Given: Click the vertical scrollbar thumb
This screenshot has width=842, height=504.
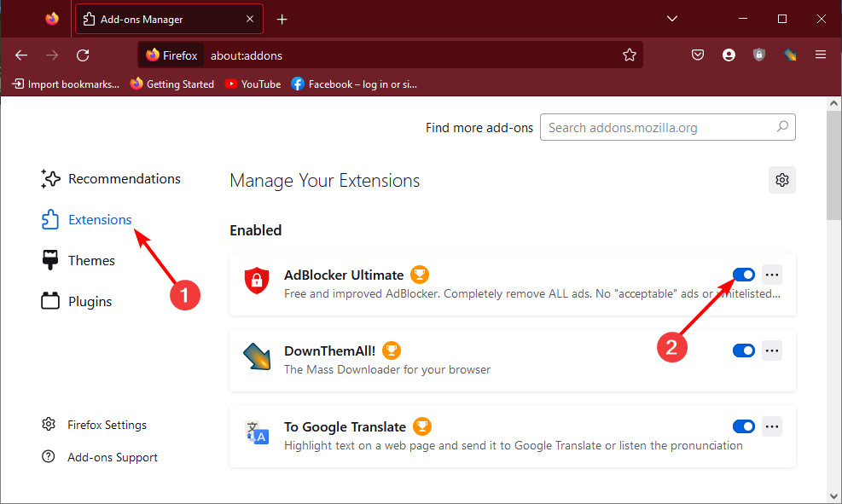Looking at the screenshot, I should coord(833,165).
